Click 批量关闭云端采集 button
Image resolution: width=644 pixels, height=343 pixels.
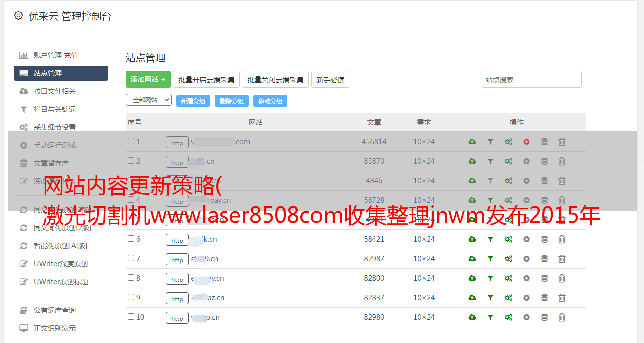275,79
